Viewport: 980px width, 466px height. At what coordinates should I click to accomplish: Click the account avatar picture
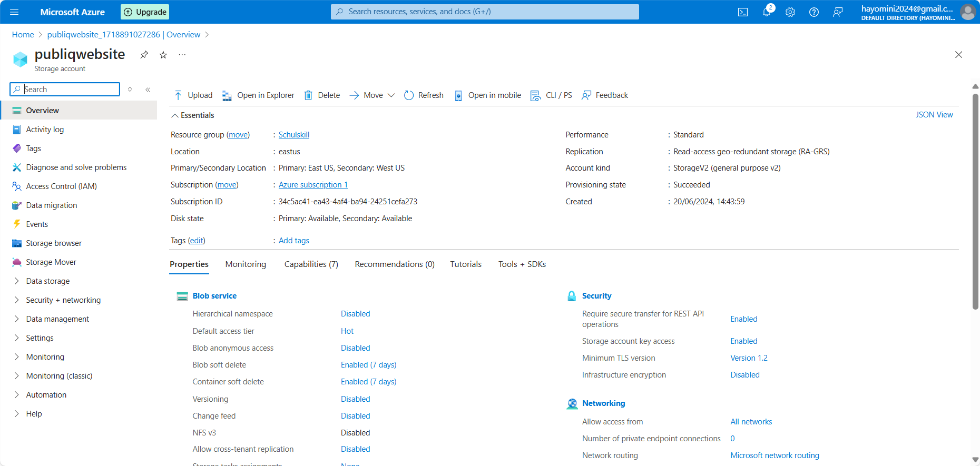(x=968, y=12)
